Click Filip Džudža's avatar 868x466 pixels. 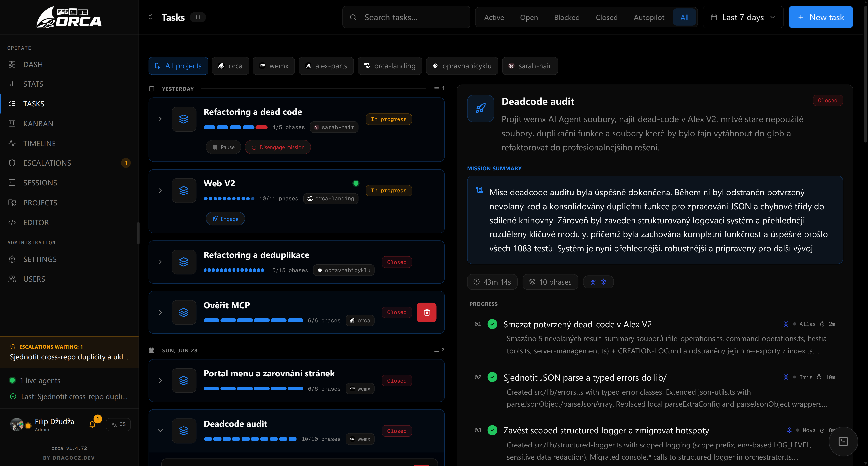coord(17,425)
